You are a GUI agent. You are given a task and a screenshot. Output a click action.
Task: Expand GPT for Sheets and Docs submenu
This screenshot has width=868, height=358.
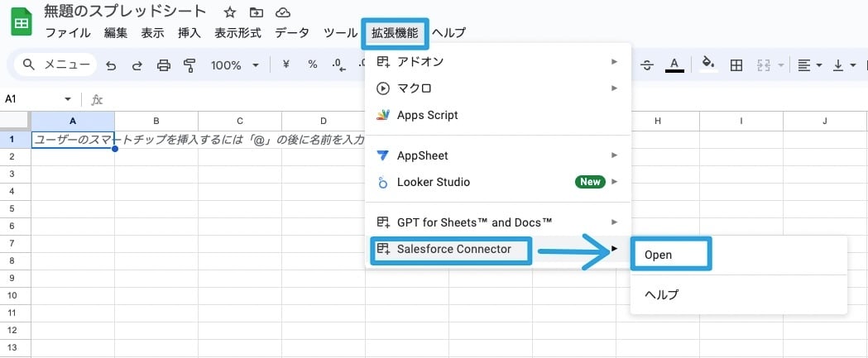click(497, 222)
